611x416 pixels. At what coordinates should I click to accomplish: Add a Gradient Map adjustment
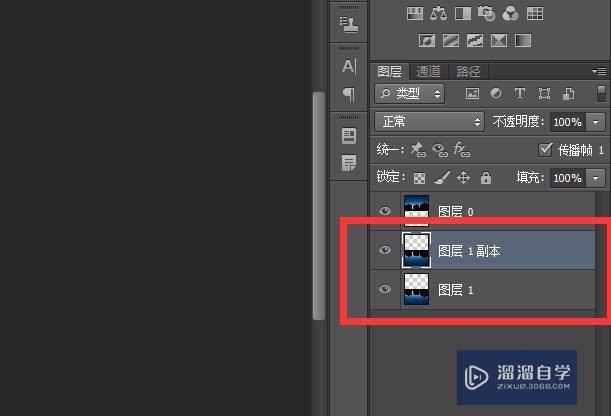(x=523, y=41)
